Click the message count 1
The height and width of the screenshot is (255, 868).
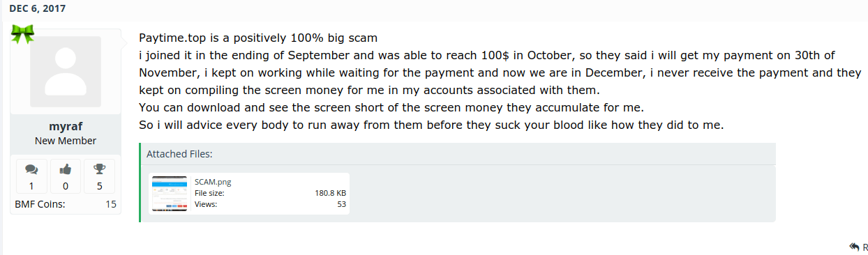pos(31,186)
